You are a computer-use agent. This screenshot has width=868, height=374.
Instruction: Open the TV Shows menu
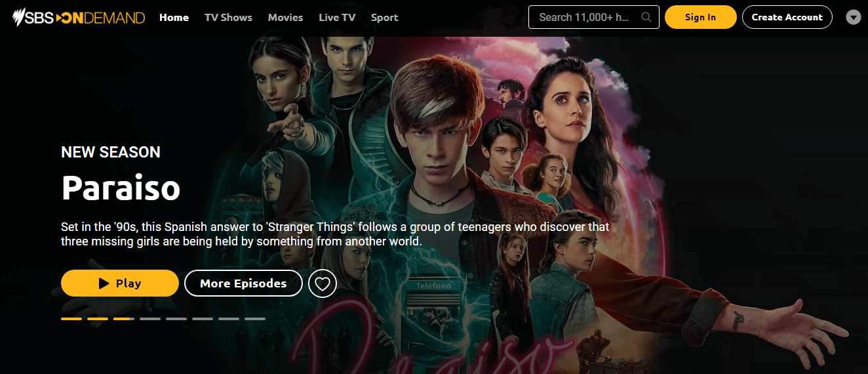point(228,18)
